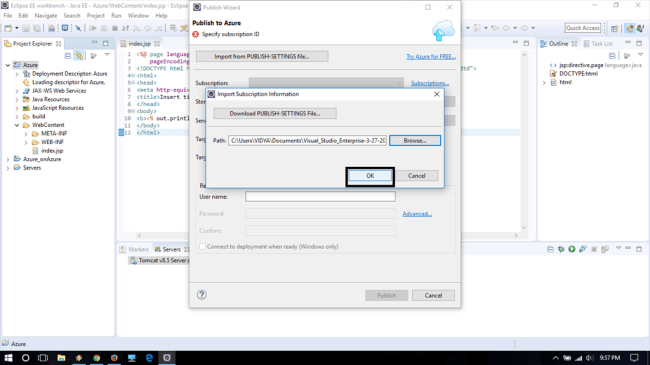Select jsp:directive.page in Outline

pyautogui.click(x=596, y=65)
